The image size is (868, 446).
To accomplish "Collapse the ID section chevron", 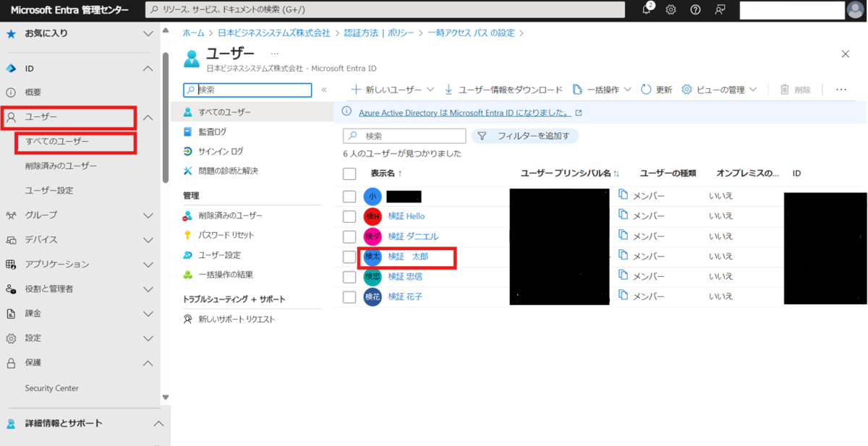I will [148, 69].
